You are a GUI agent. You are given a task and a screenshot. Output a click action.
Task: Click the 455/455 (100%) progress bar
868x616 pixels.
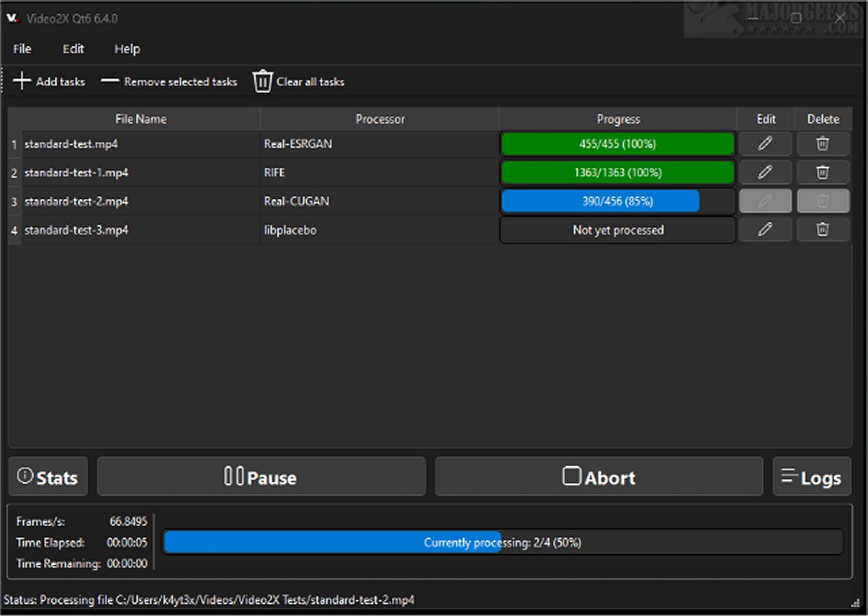click(617, 143)
